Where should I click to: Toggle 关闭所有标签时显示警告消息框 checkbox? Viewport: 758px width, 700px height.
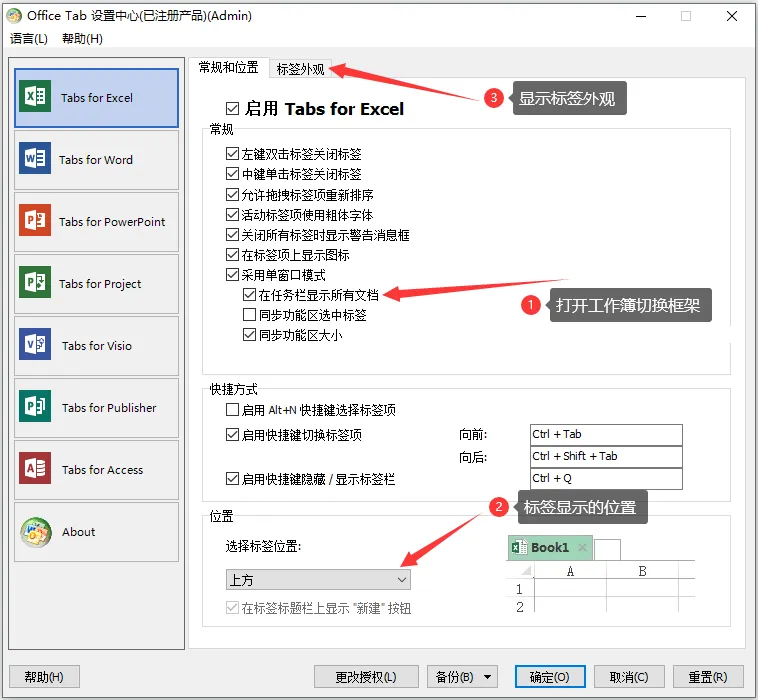coord(232,234)
